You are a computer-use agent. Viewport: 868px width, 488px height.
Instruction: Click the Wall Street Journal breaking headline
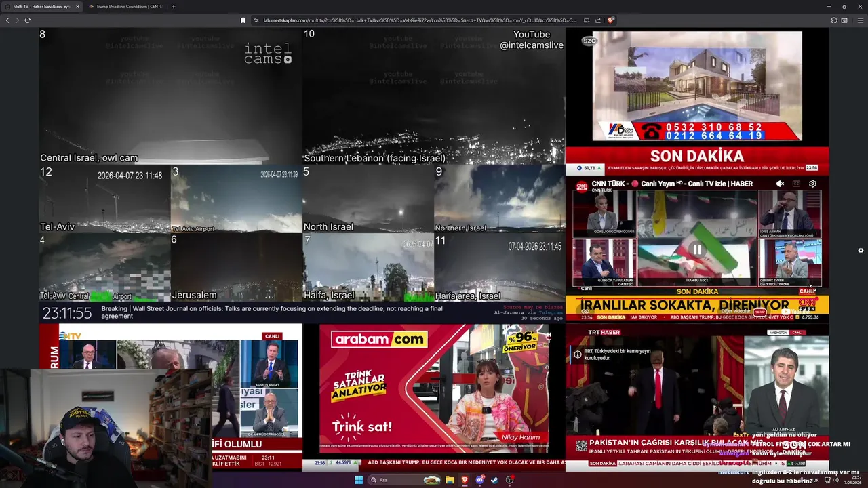271,312
